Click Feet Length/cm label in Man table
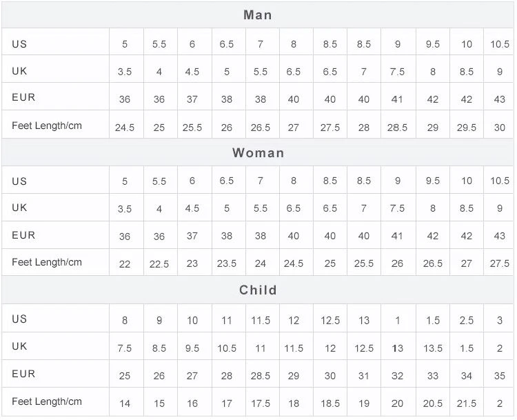 [47, 126]
